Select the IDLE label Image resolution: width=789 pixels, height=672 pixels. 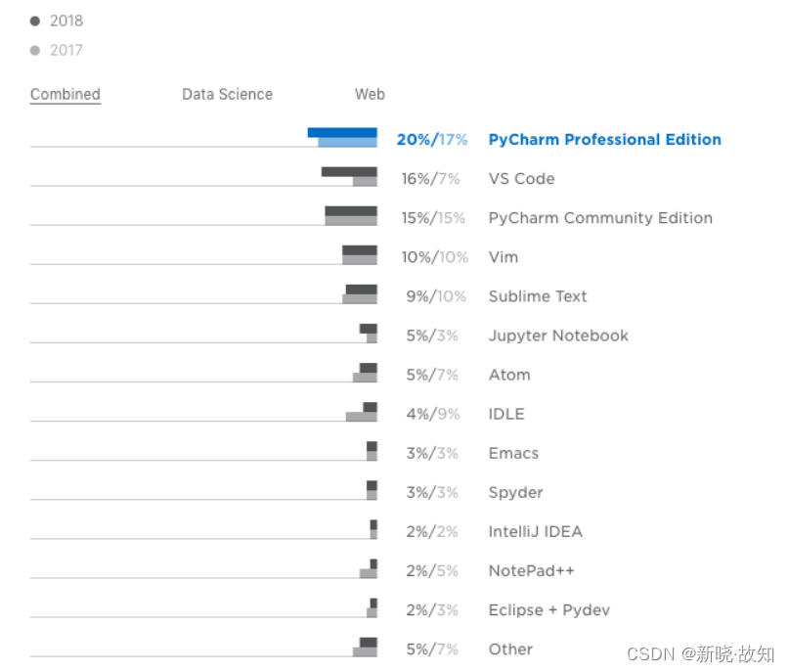click(506, 414)
